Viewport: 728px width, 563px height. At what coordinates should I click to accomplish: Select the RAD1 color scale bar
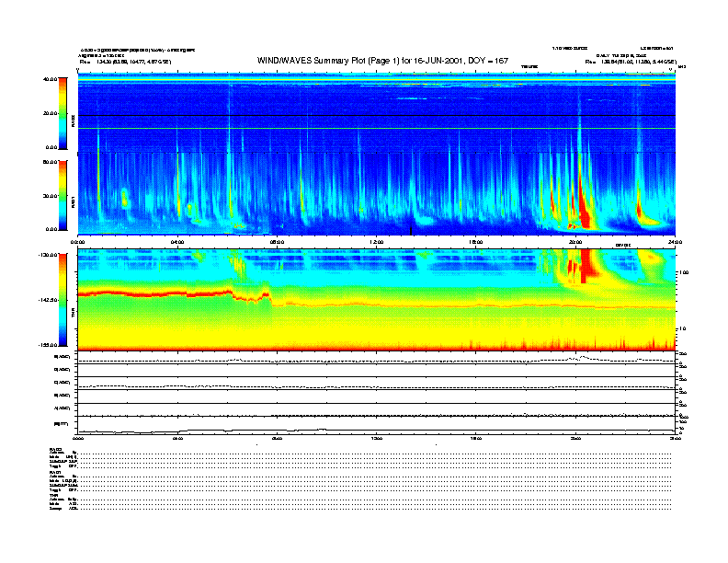[x=63, y=195]
